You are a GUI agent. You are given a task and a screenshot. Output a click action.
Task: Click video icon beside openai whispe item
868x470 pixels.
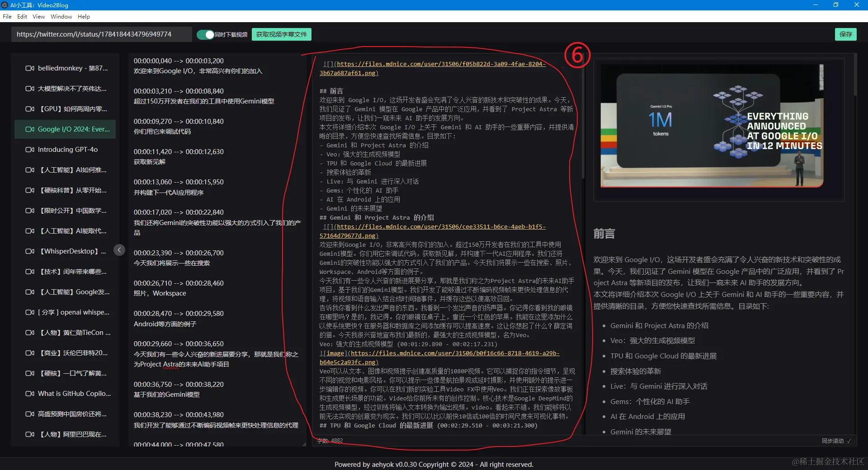click(x=30, y=312)
